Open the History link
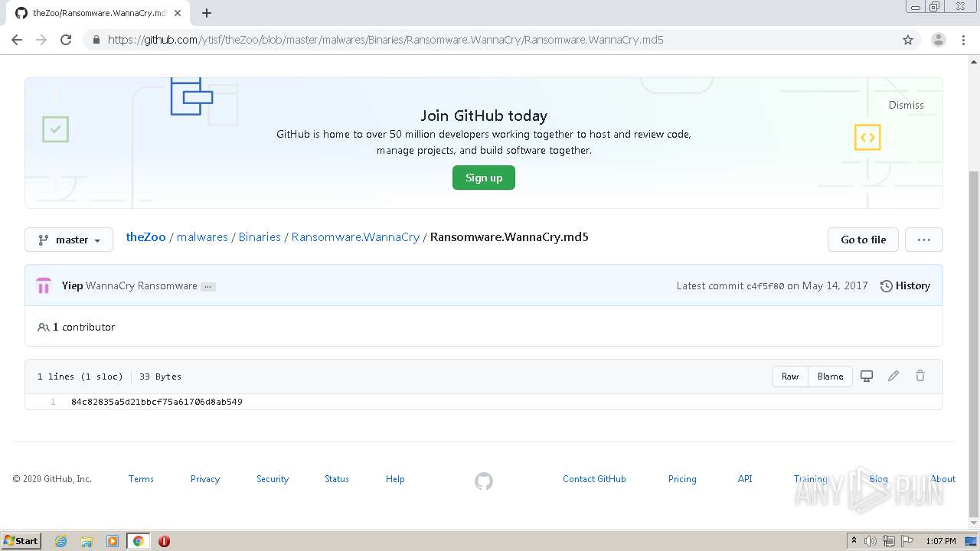Screen dimensions: 980x551 905,285
